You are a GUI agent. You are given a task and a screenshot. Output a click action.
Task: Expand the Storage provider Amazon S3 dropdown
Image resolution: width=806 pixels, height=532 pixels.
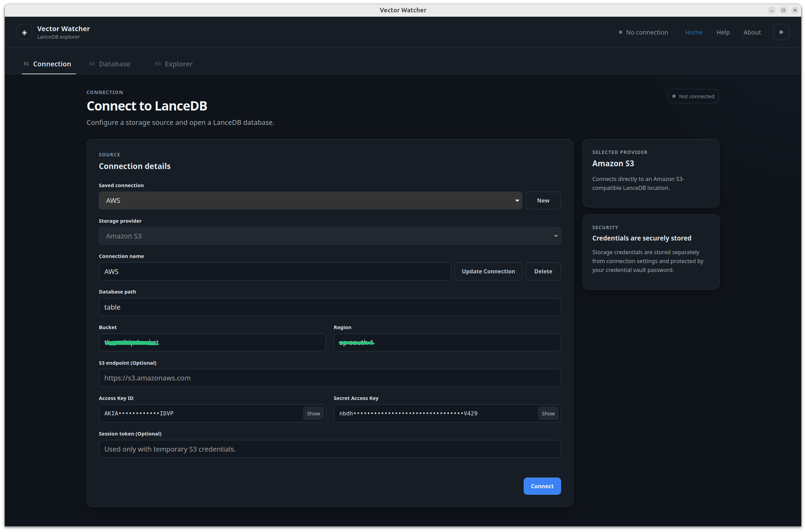click(330, 236)
